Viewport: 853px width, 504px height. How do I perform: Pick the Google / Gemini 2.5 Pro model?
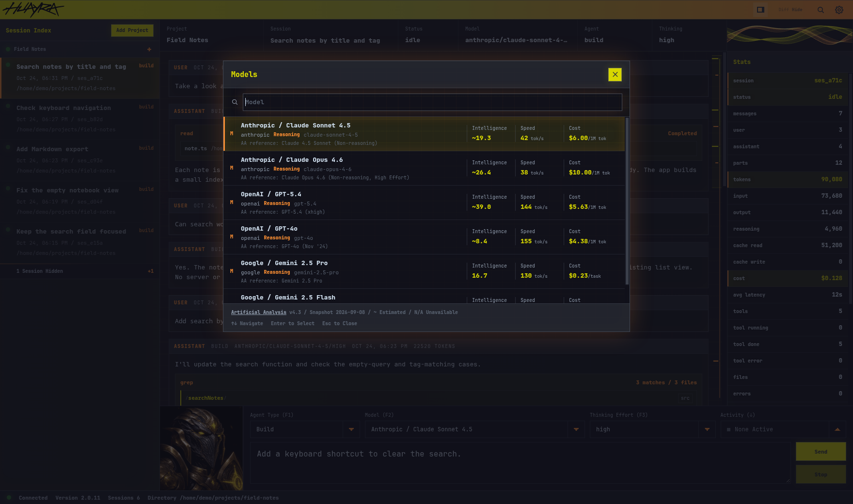pos(424,271)
